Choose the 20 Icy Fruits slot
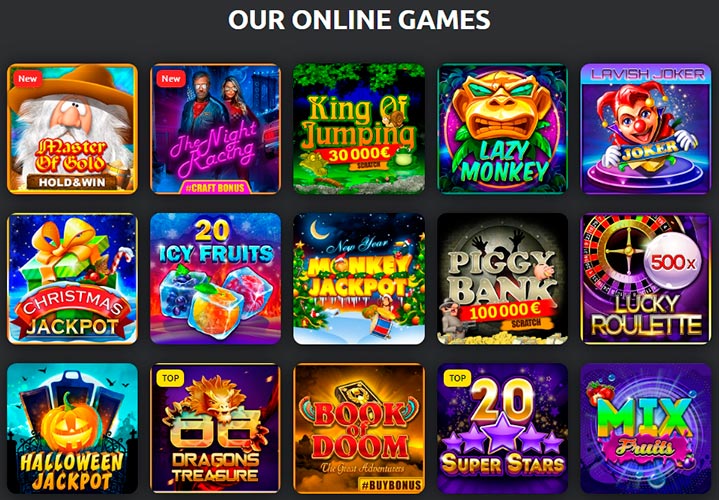This screenshot has height=500, width=719. click(x=216, y=278)
